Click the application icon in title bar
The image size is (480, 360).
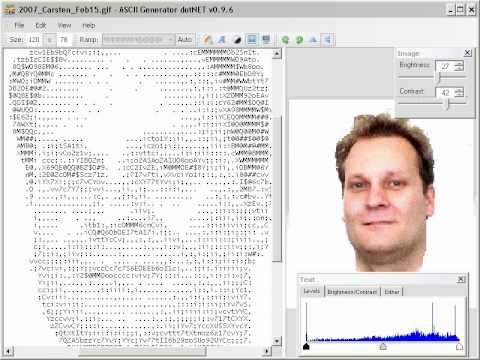[x=10, y=10]
